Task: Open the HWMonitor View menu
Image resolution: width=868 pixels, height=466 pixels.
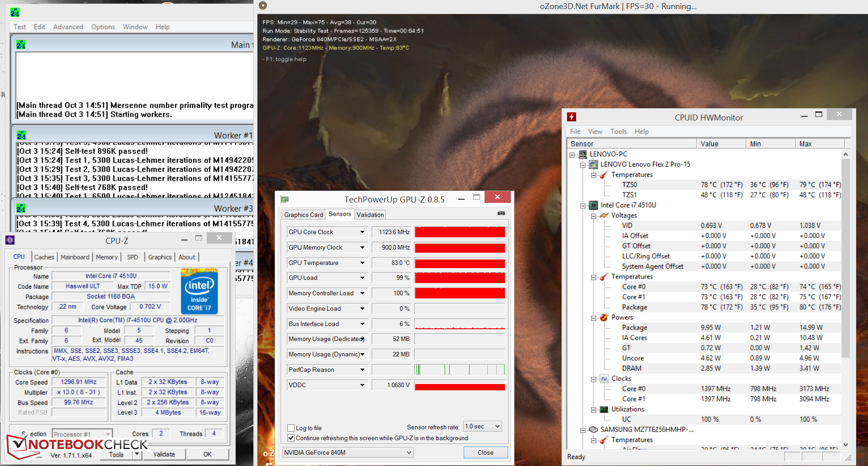Action: (x=595, y=131)
